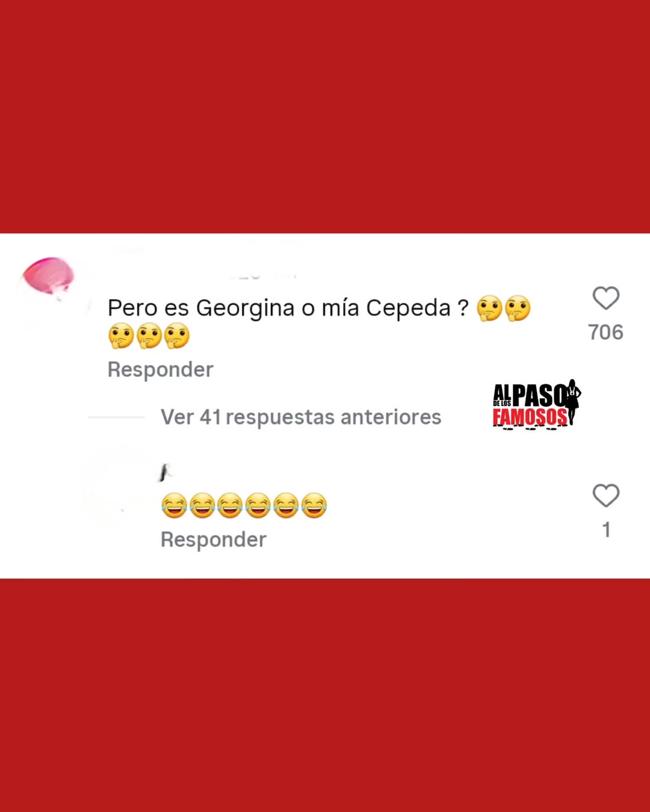
Task: Click the first laughing-crying emoji in the reply
Action: coord(174,506)
